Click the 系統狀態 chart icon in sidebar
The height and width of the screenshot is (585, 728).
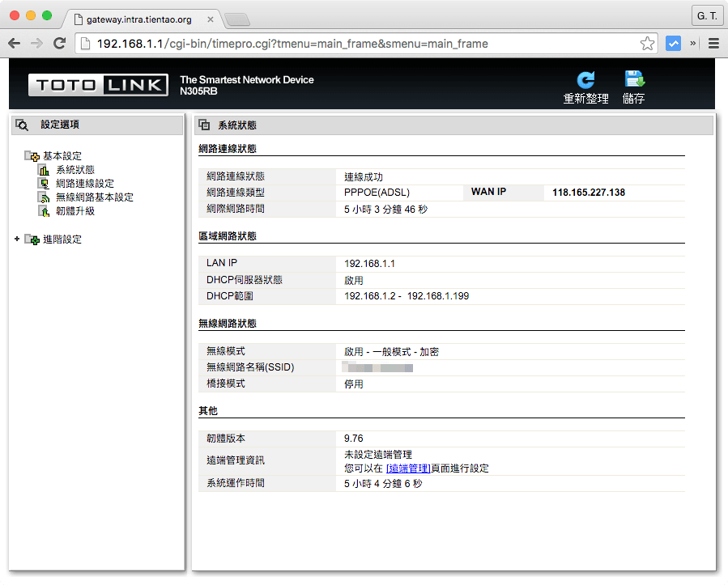click(44, 170)
